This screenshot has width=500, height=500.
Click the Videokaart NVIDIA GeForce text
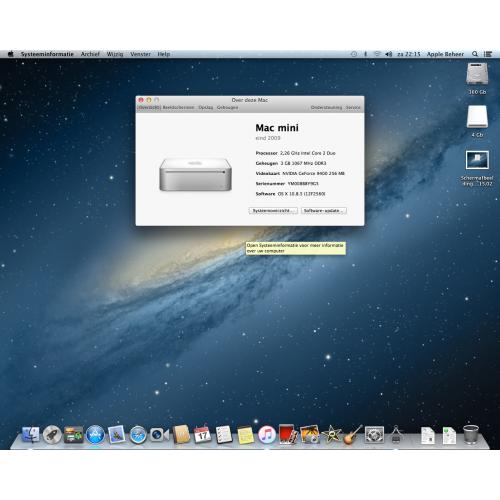coord(300,173)
